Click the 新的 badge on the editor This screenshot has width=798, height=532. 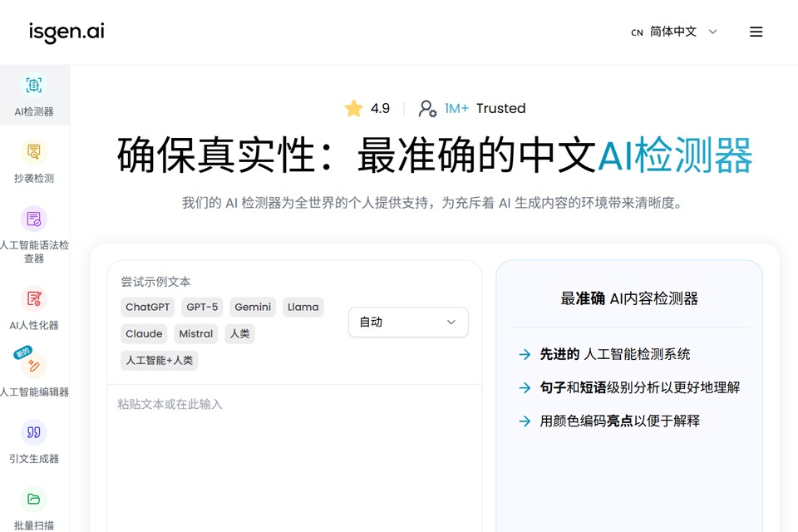(x=23, y=352)
